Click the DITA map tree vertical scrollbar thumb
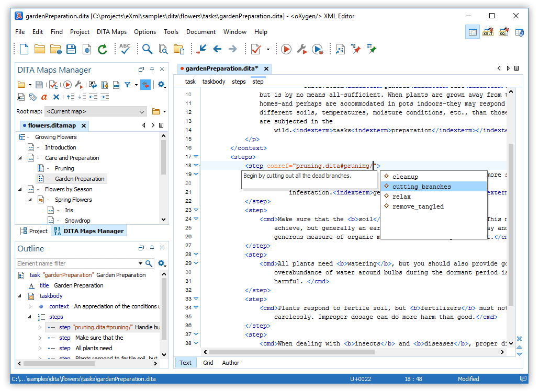The image size is (539, 392). [163, 157]
